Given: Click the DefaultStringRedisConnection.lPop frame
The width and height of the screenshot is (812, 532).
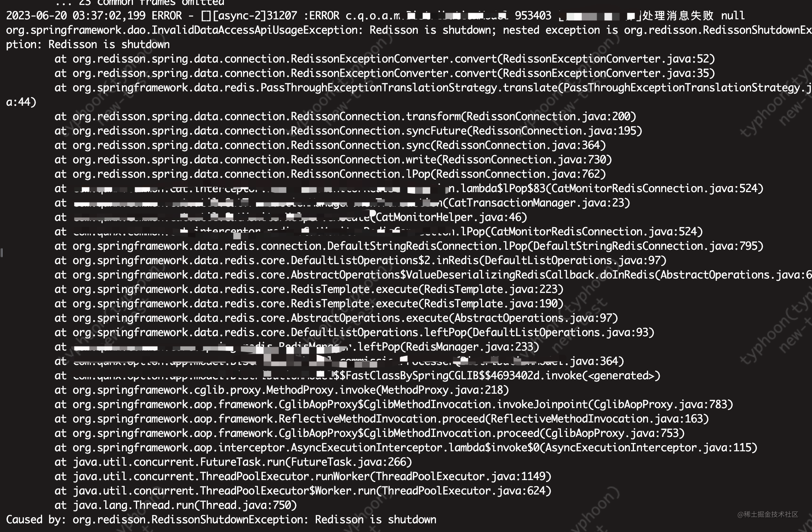Looking at the screenshot, I should [409, 246].
